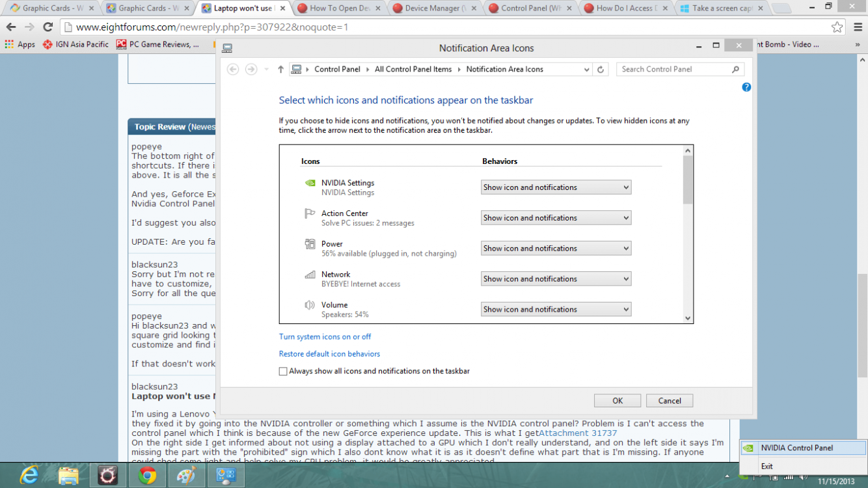The height and width of the screenshot is (488, 868).
Task: Open the Paint app from the taskbar
Action: (x=186, y=476)
